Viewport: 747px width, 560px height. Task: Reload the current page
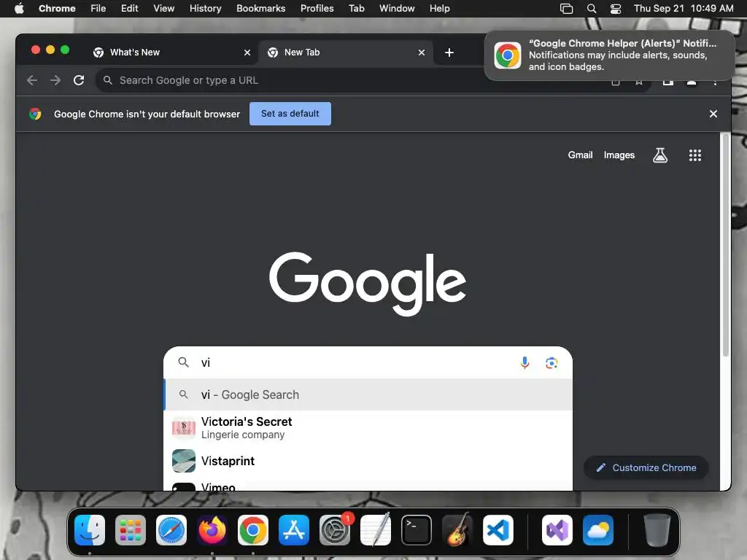point(79,80)
